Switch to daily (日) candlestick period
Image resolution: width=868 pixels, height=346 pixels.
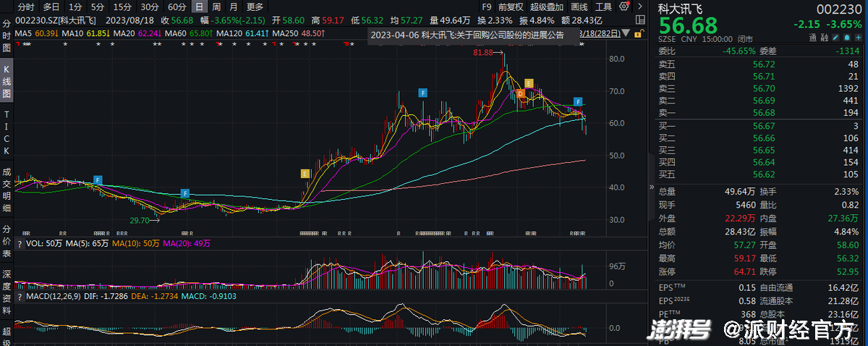pyautogui.click(x=198, y=7)
